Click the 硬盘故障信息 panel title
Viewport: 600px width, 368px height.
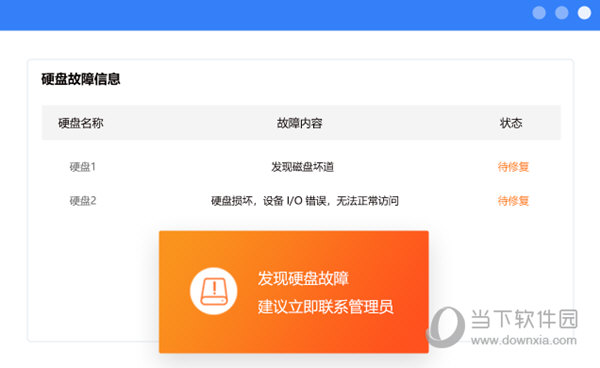tap(81, 79)
